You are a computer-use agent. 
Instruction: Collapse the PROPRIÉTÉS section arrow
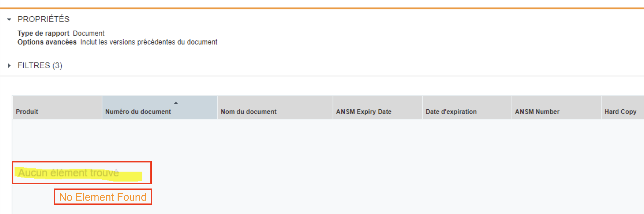pyautogui.click(x=9, y=19)
